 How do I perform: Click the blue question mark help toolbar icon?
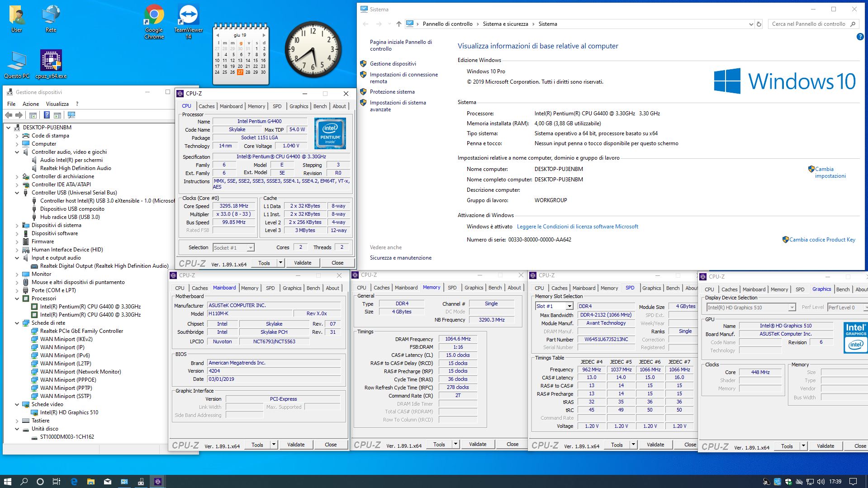pos(47,115)
